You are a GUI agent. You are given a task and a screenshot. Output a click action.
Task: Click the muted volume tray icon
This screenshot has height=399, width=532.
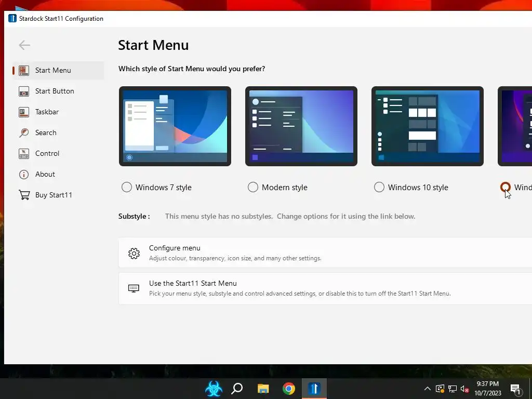coord(465,389)
